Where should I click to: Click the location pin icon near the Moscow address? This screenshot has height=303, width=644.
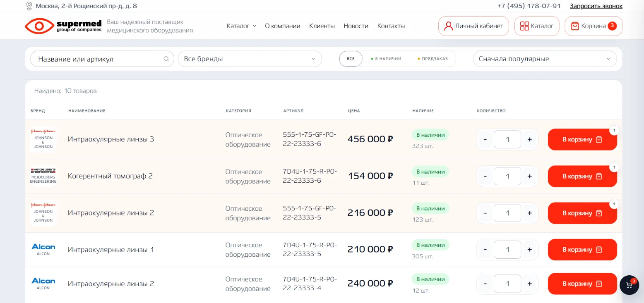point(29,6)
